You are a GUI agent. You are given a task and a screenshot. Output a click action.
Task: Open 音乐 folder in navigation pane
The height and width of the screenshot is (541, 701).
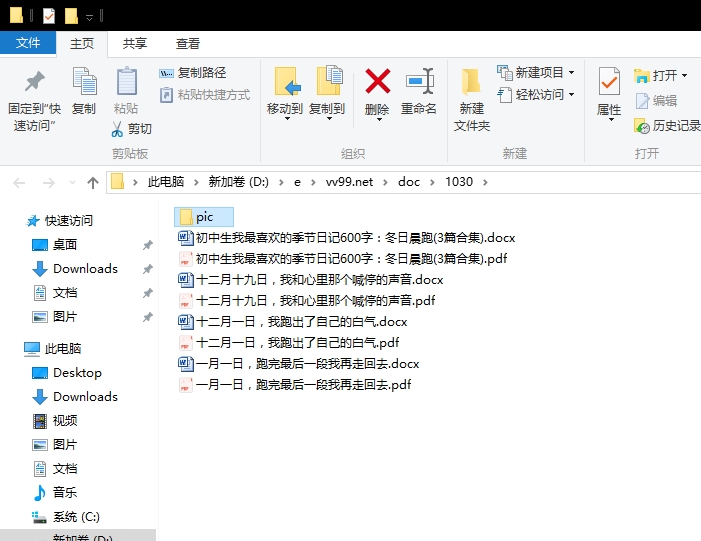click(x=55, y=493)
